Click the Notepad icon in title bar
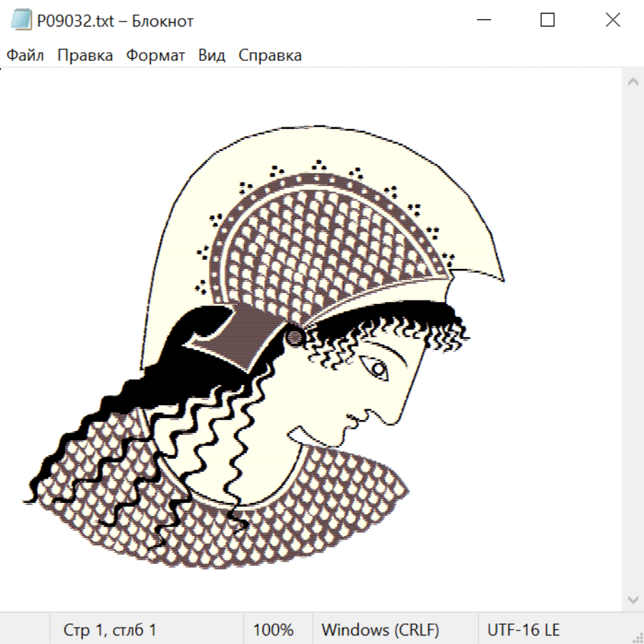The image size is (644, 644). (21, 21)
